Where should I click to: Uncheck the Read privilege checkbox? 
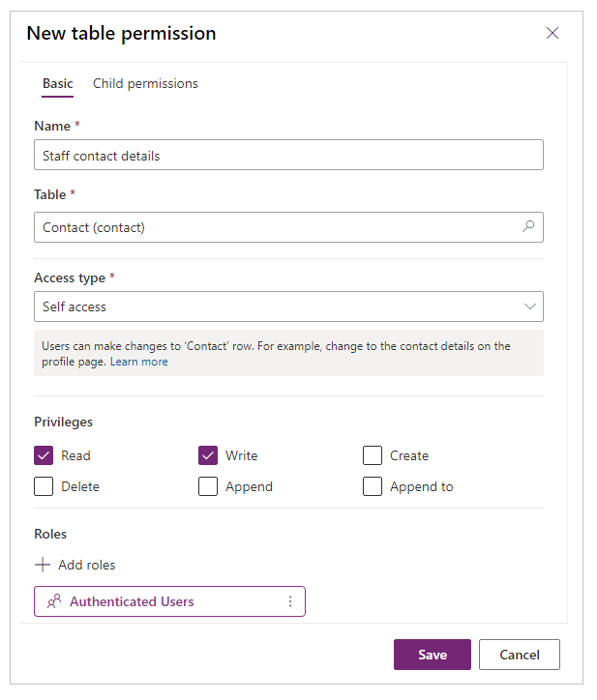pyautogui.click(x=44, y=455)
